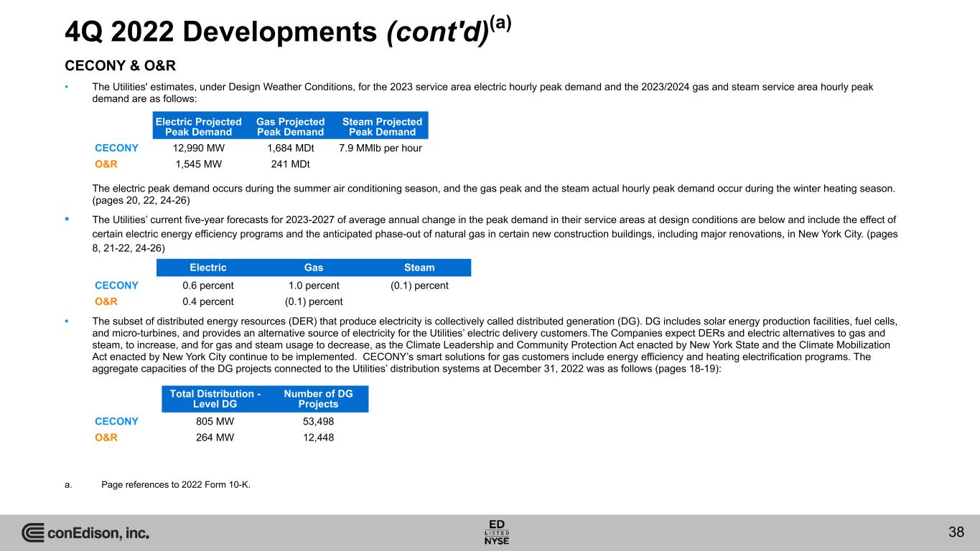
Task: Click the "(pages 20, 22, 24-26)" page reference
Action: (x=141, y=199)
